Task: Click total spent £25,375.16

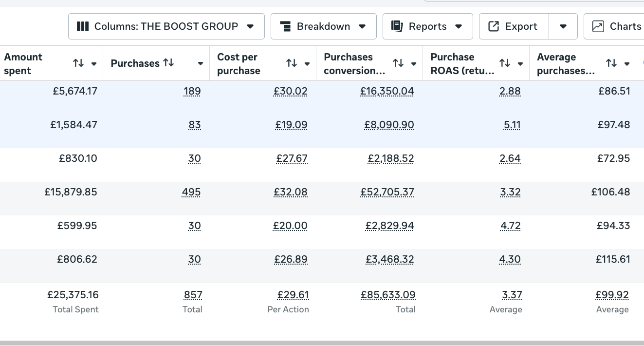Action: 73,295
